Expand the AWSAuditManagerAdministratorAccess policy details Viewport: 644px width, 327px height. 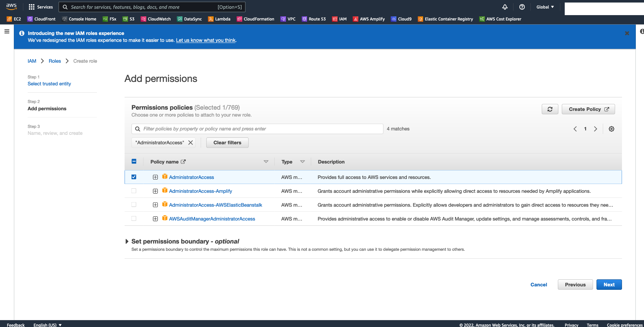point(155,219)
